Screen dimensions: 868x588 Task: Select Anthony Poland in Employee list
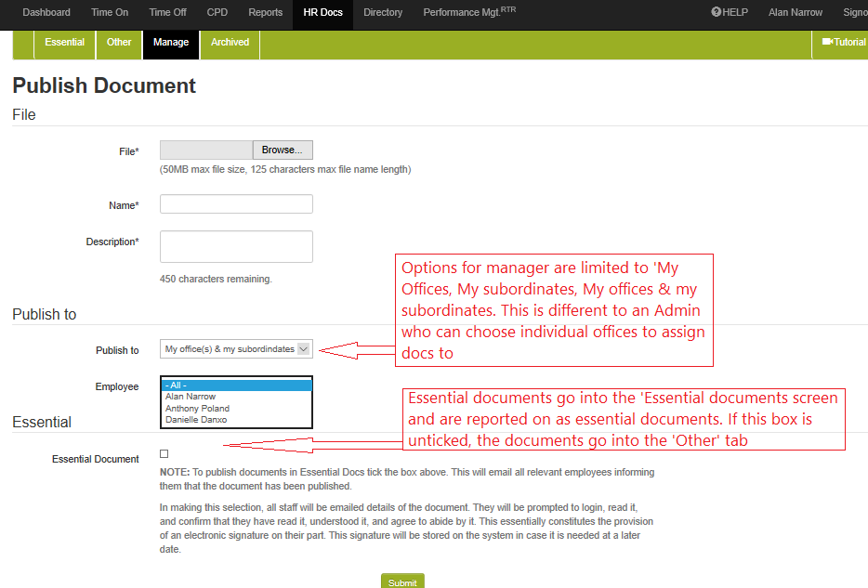point(197,408)
